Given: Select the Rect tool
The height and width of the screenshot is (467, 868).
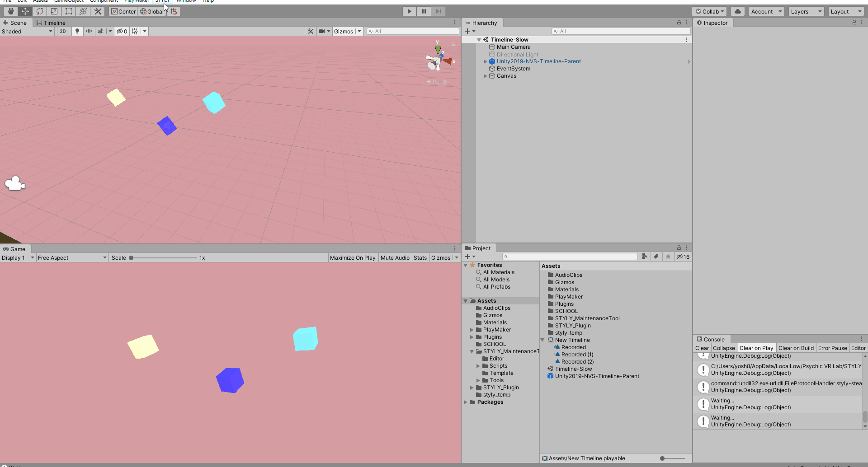Looking at the screenshot, I should [68, 11].
